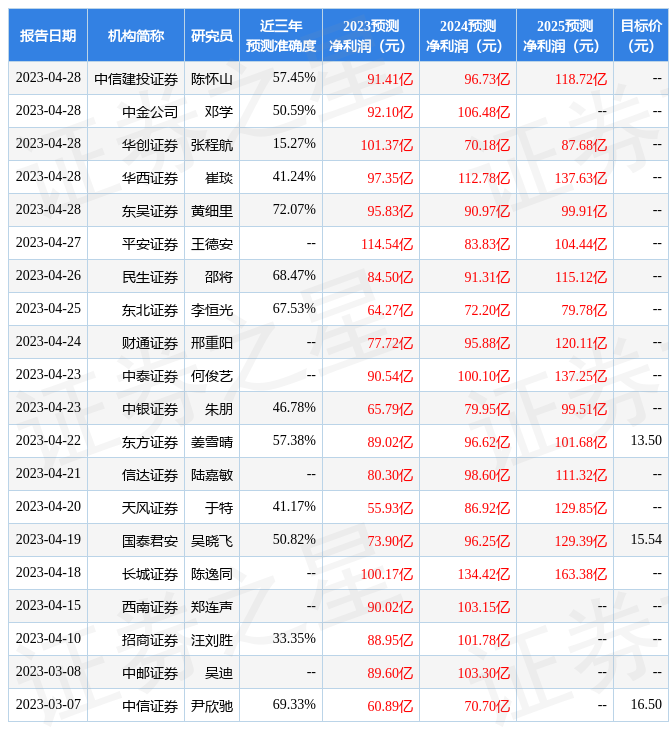The width and height of the screenshot is (669, 730).
Task: Click 2023 forecast 91.41亿
Action: coord(390,79)
